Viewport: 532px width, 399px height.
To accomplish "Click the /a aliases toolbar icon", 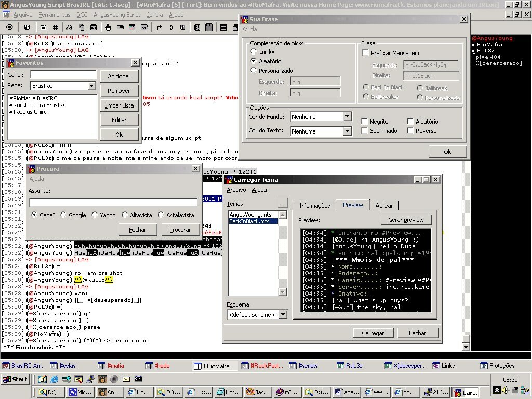I will coord(69,27).
